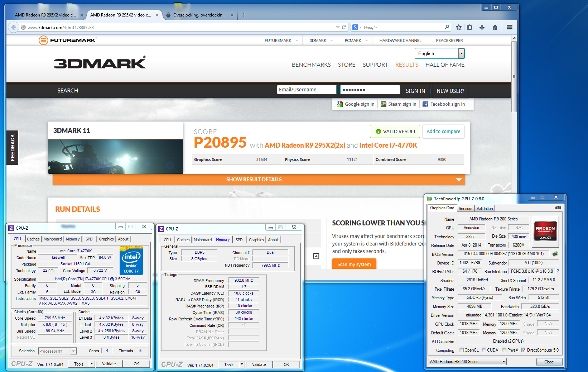
Task: Click the 3DMark 11 result thumbnail
Action: [115, 156]
